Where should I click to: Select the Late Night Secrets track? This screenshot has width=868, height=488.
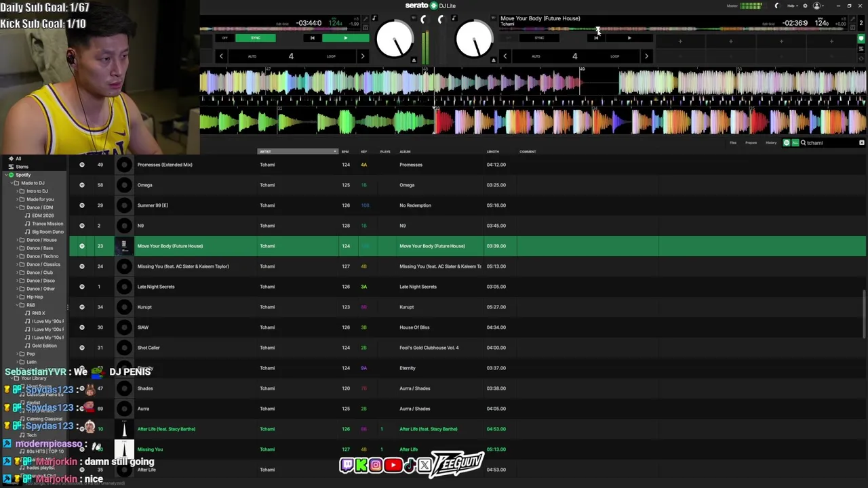pos(467,287)
